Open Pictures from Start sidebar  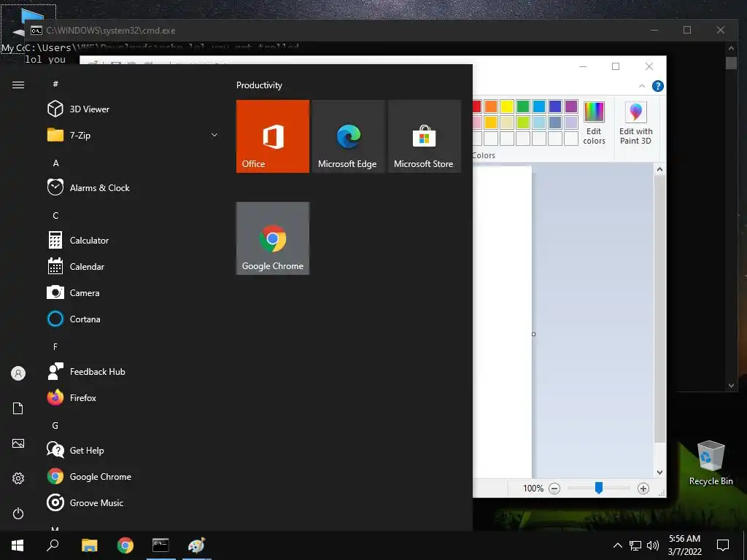click(x=18, y=443)
